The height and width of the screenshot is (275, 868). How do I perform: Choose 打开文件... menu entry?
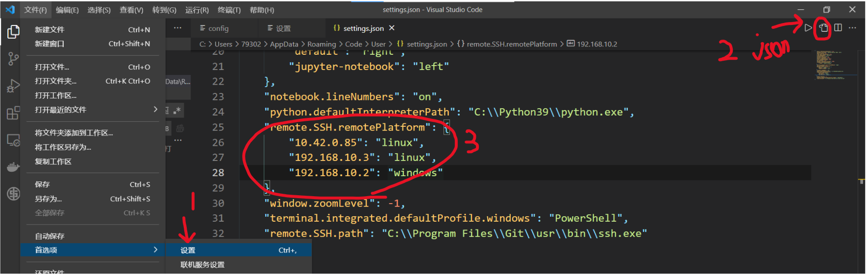point(92,67)
